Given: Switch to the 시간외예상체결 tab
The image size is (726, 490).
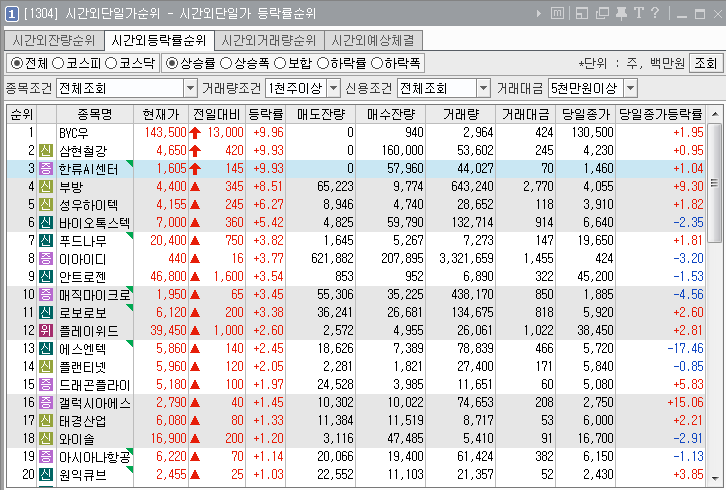Looking at the screenshot, I should point(373,41).
